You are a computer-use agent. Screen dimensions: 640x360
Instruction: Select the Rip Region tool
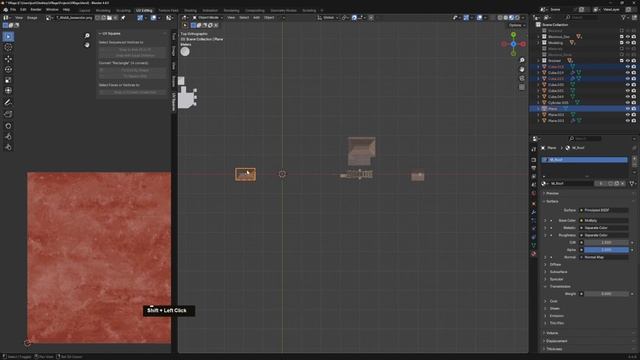[x=8, y=114]
